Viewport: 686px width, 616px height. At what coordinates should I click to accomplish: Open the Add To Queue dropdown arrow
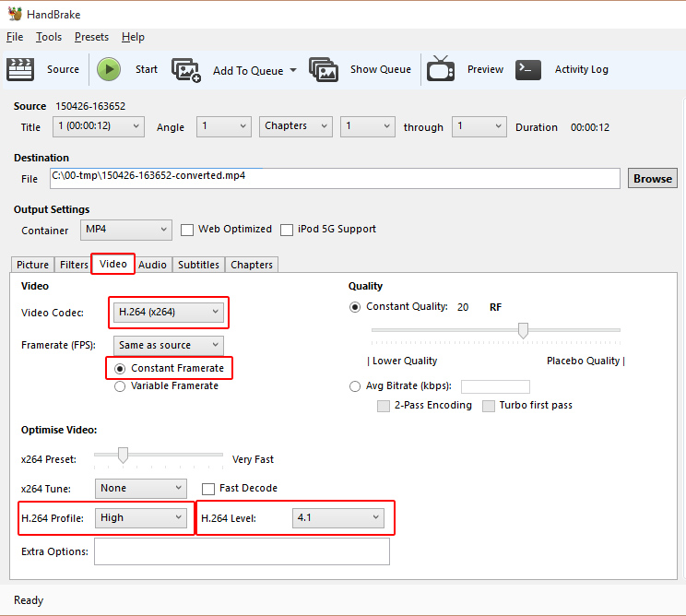[x=293, y=70]
